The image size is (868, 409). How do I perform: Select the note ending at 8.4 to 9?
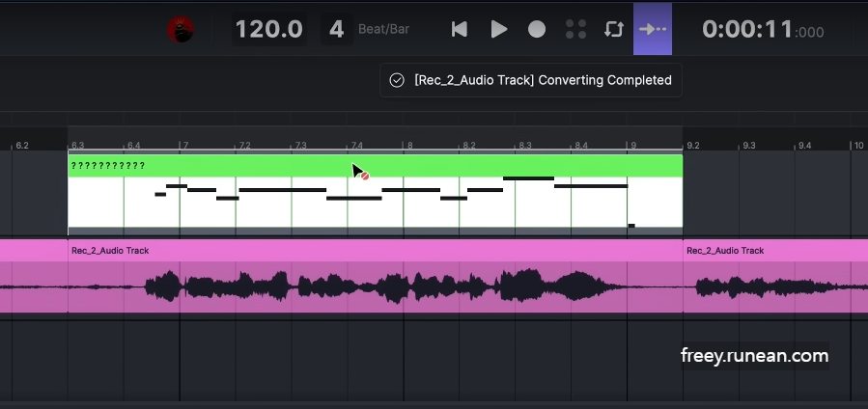[591, 186]
